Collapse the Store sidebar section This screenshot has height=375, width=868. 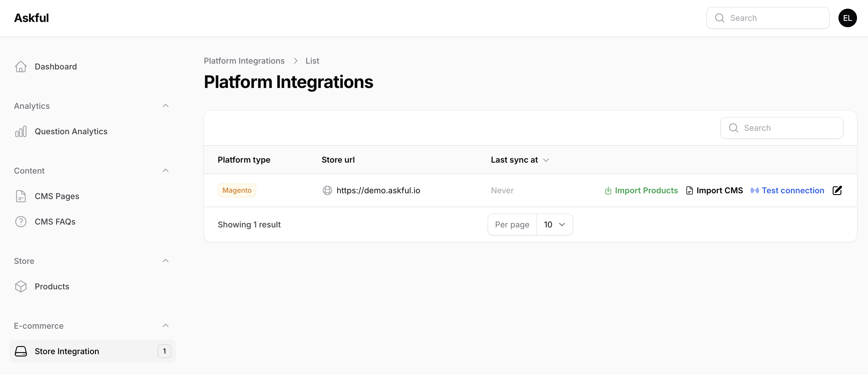tap(165, 261)
